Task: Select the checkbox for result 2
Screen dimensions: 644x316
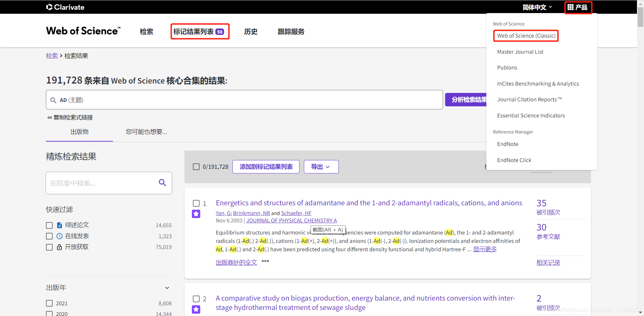Action: tap(196, 299)
